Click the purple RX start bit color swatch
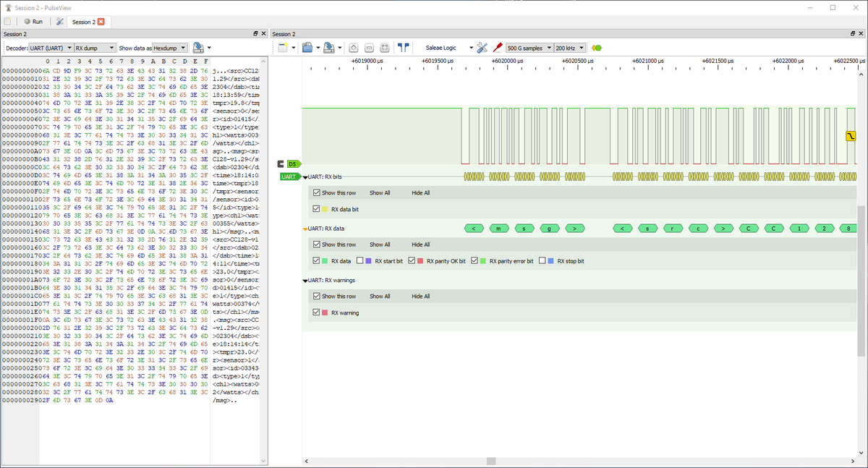 pos(368,260)
